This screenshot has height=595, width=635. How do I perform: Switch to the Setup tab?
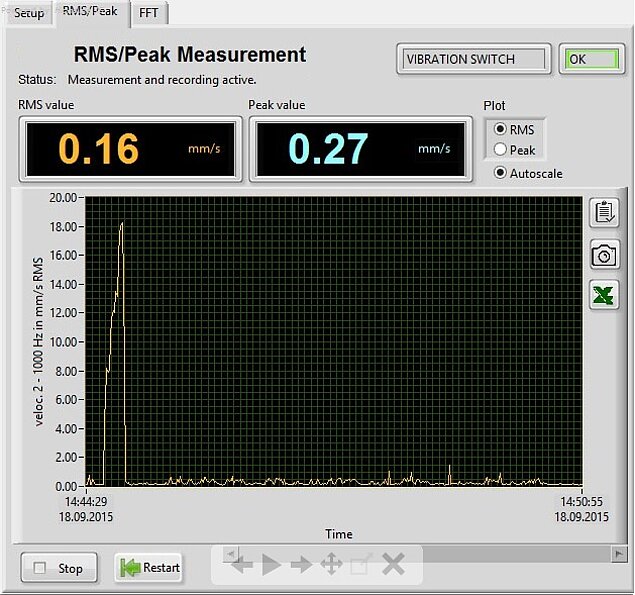tap(29, 13)
